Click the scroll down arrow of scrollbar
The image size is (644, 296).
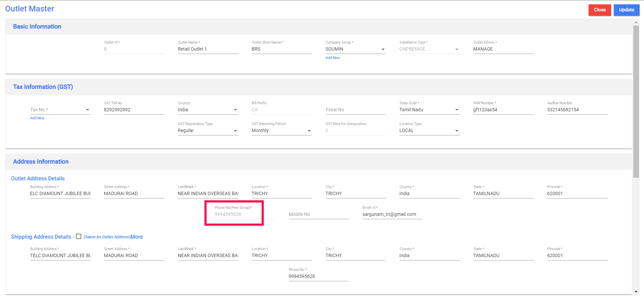point(636,292)
